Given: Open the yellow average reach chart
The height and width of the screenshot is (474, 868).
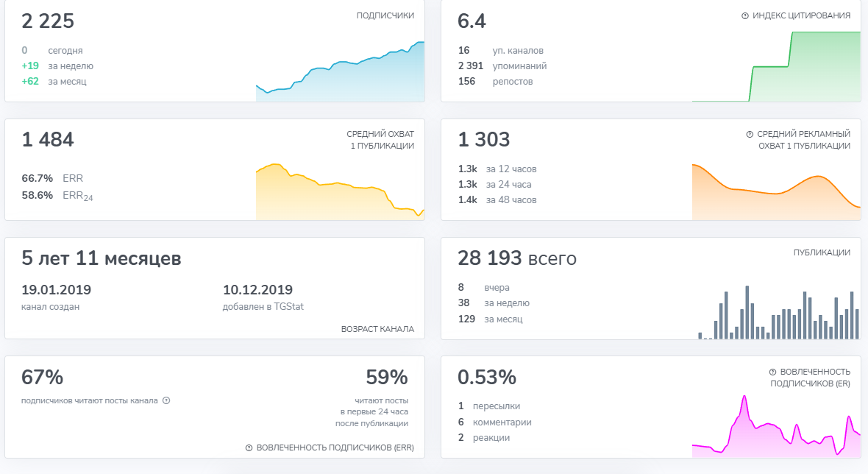Looking at the screenshot, I should click(x=340, y=191).
